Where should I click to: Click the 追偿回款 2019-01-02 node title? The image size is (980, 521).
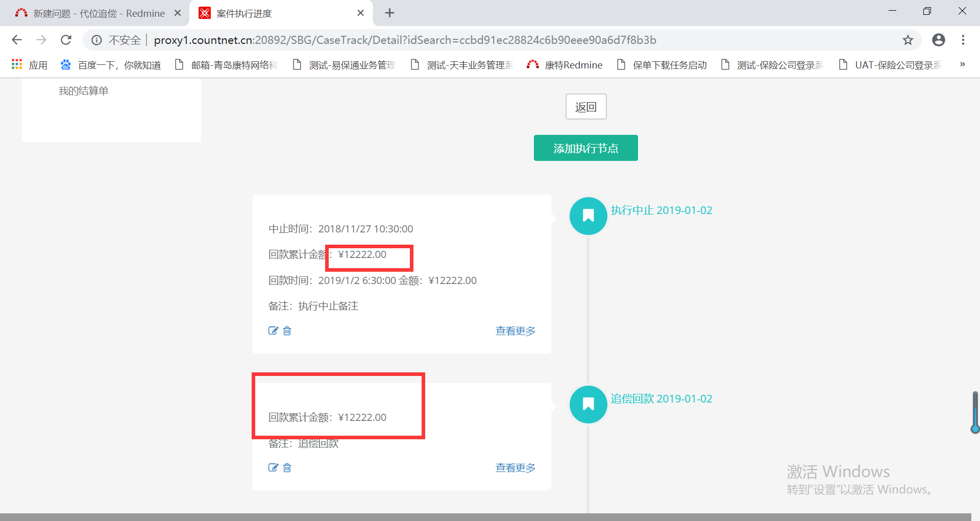[661, 399]
